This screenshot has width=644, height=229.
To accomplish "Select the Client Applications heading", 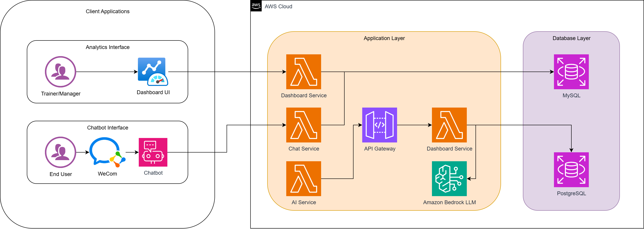I will coord(107,11).
